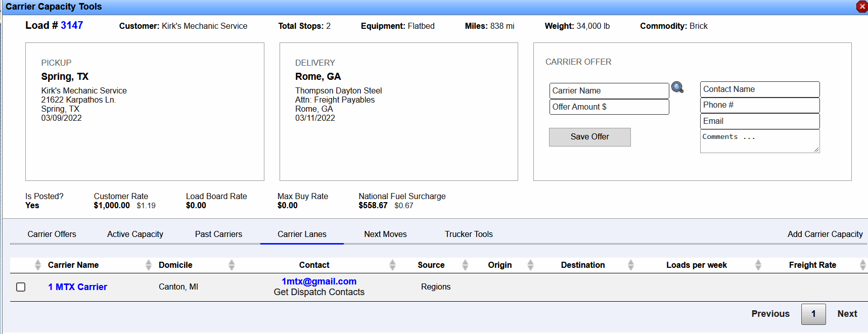Sort by Contact column arrows

tap(392, 265)
